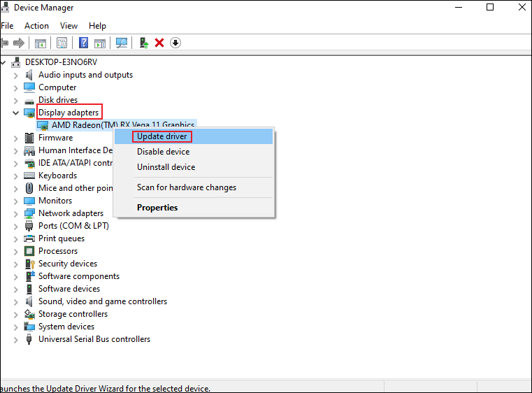This screenshot has height=393, width=532.
Task: Click the Processors icon
Action: [29, 251]
